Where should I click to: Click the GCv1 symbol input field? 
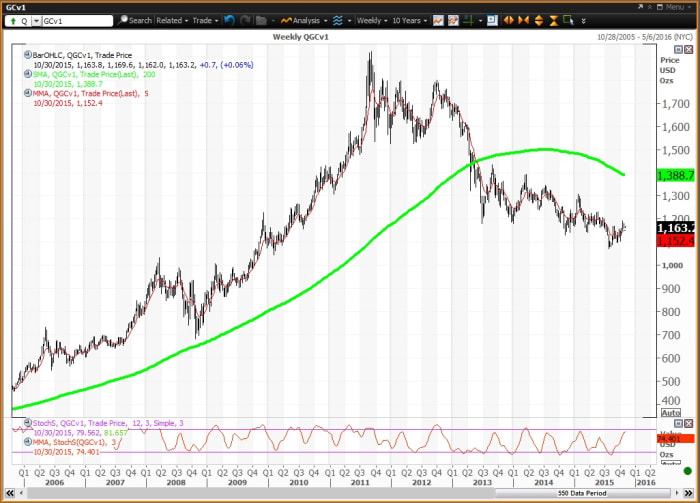(x=77, y=20)
